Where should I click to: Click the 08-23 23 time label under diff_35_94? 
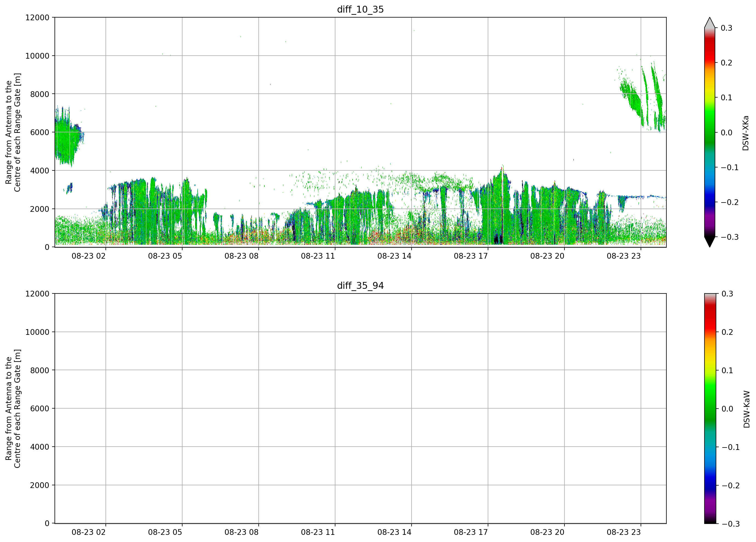coord(624,532)
